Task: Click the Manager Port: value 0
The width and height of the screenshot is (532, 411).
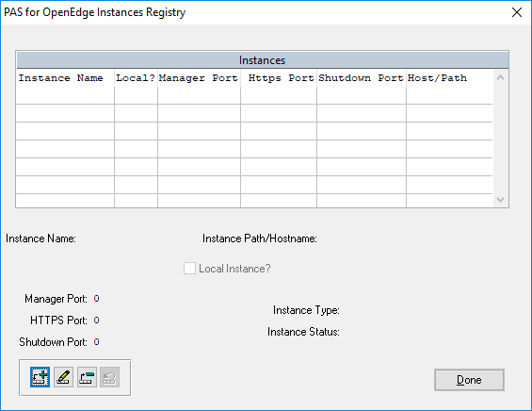Action: [x=96, y=299]
